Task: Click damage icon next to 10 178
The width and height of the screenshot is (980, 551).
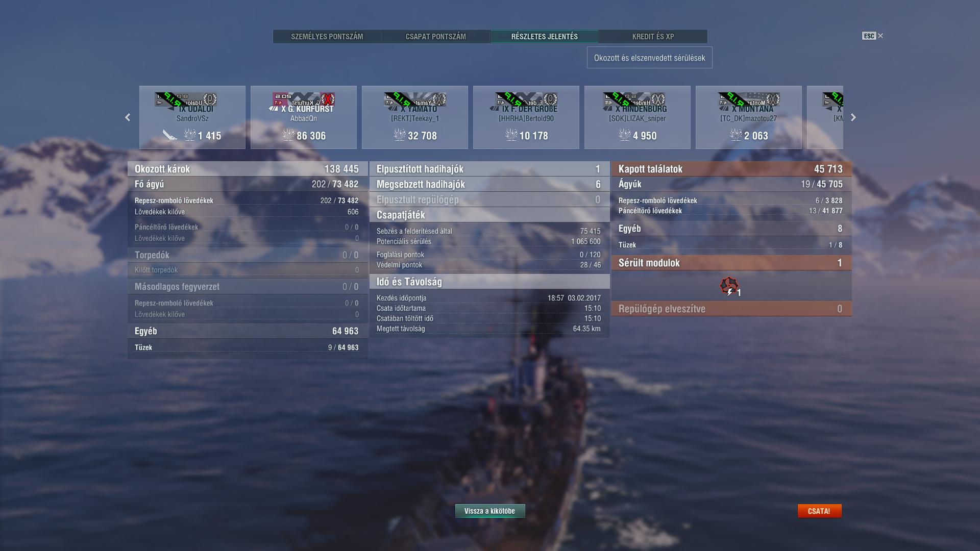Action: click(511, 135)
